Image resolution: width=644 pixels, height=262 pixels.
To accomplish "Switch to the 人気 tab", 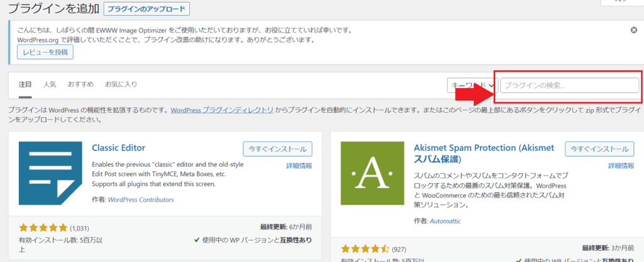I will click(x=50, y=84).
